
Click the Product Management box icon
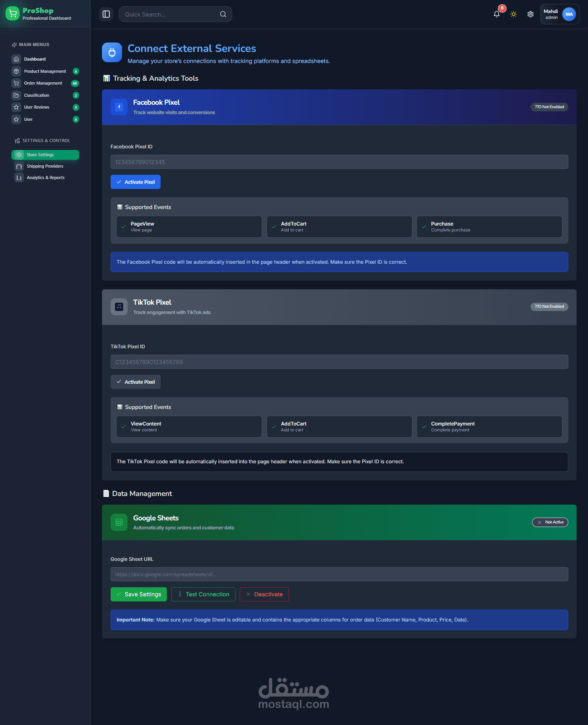(16, 71)
